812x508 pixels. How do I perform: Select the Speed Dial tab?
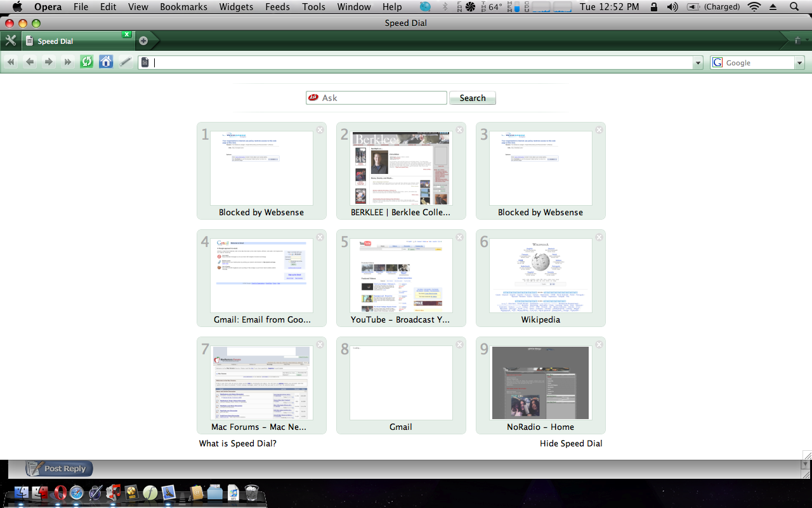[77, 41]
